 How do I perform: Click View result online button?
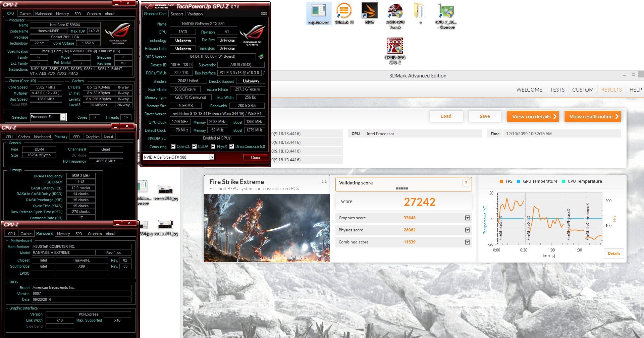(x=593, y=116)
